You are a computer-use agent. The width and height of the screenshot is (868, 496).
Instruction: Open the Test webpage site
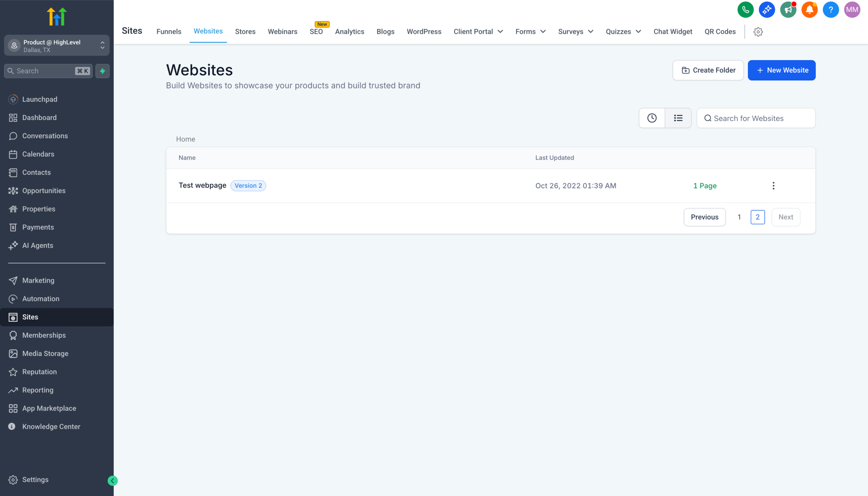[x=203, y=185]
